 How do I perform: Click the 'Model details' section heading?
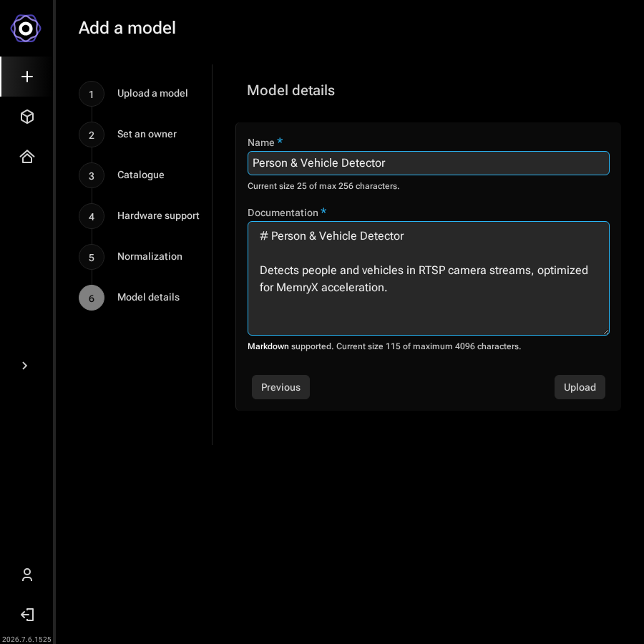click(x=291, y=90)
